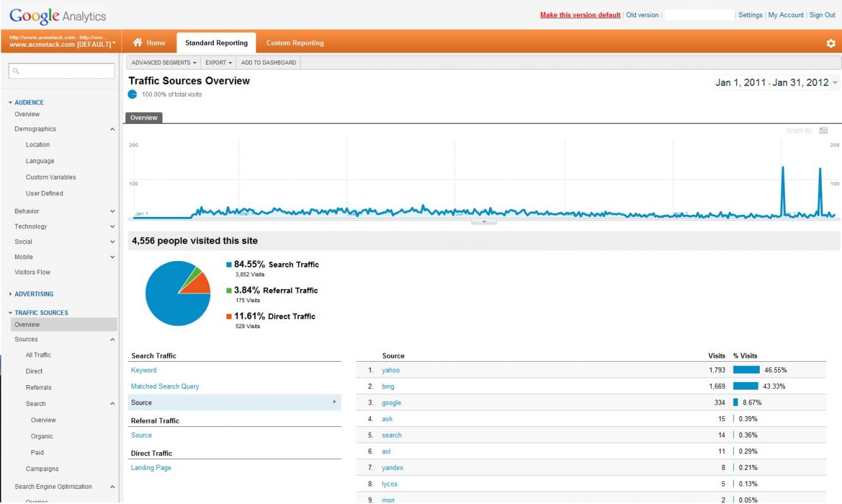
Task: Expand the Social section
Action: click(x=113, y=242)
